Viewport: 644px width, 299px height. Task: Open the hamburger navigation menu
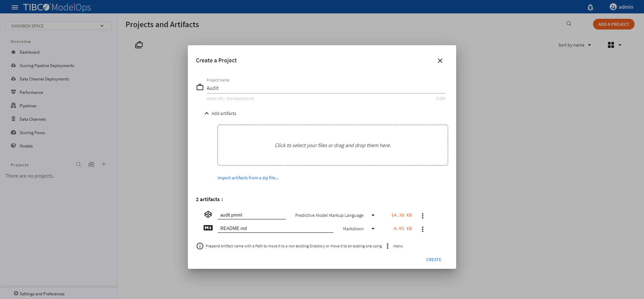(x=15, y=7)
